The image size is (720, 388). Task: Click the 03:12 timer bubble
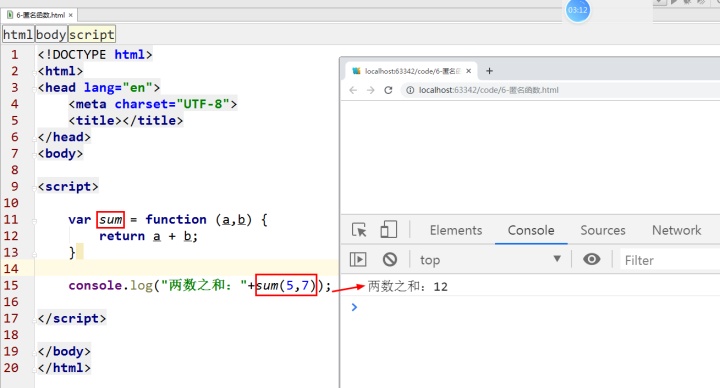pos(578,10)
